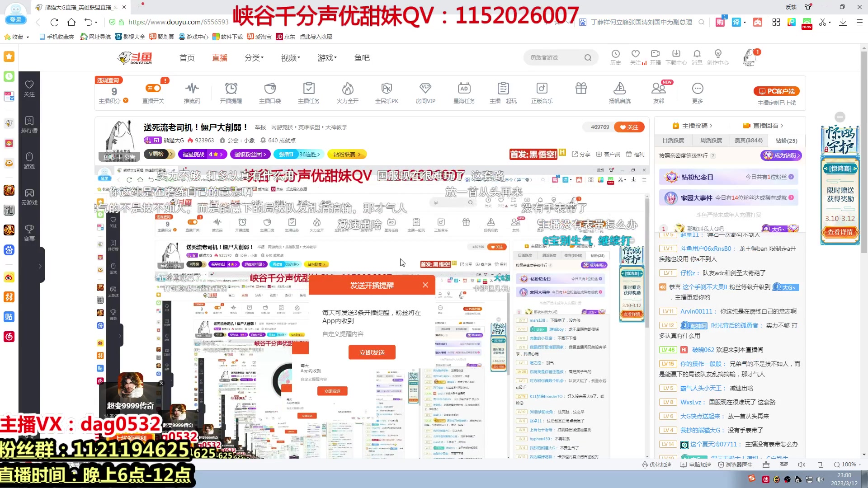Open 友邻 friends icon

click(659, 93)
